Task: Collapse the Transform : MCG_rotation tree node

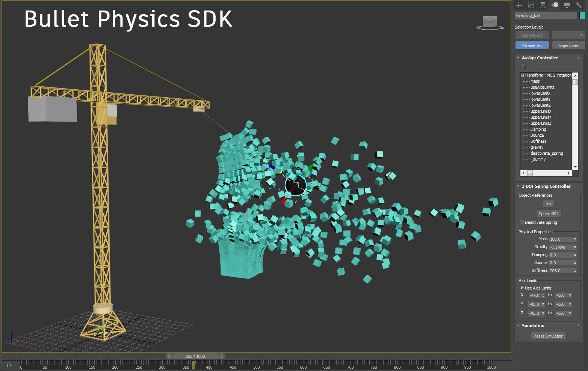Action: click(522, 75)
